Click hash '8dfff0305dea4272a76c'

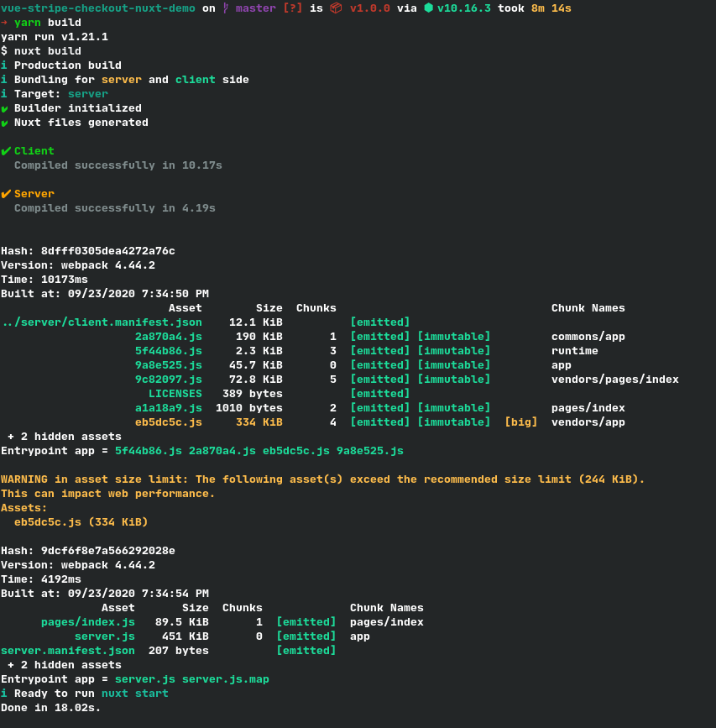pos(108,251)
